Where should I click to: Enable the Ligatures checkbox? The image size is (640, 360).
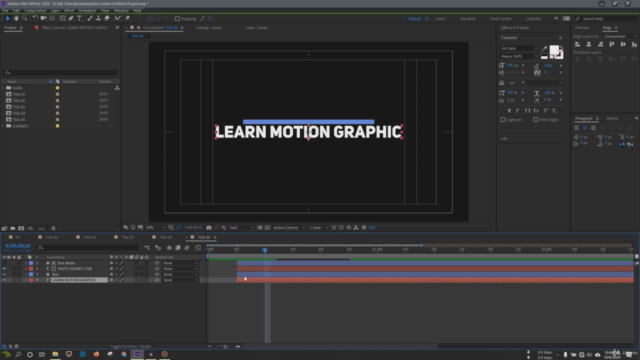pos(503,120)
